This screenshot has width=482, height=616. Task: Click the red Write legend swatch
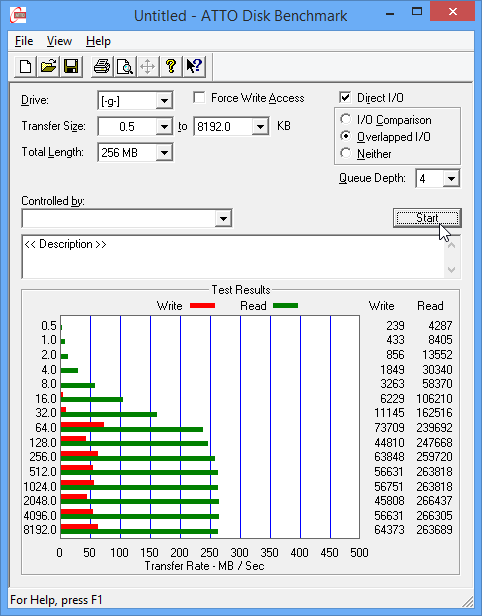[x=202, y=305]
